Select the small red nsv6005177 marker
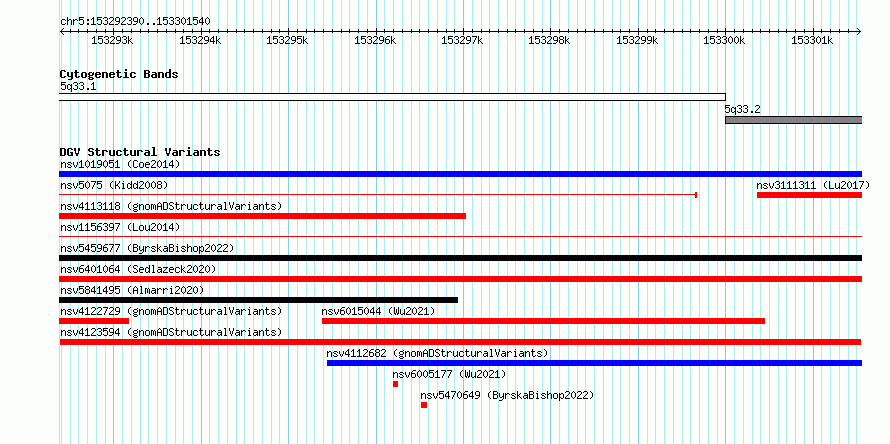890x444 pixels. tap(396, 384)
